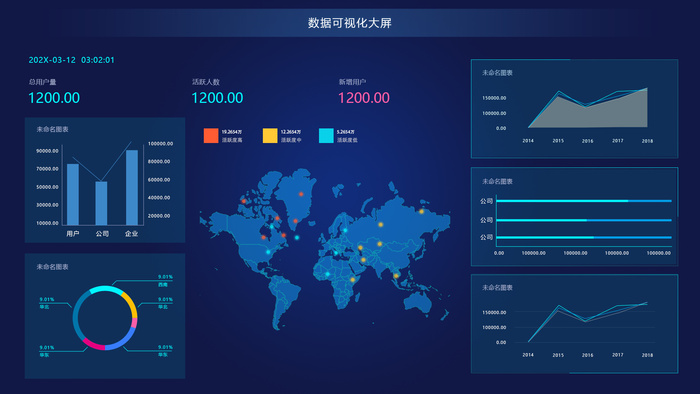Click Australia on the world map
The width and height of the screenshot is (700, 394).
pyautogui.click(x=418, y=303)
